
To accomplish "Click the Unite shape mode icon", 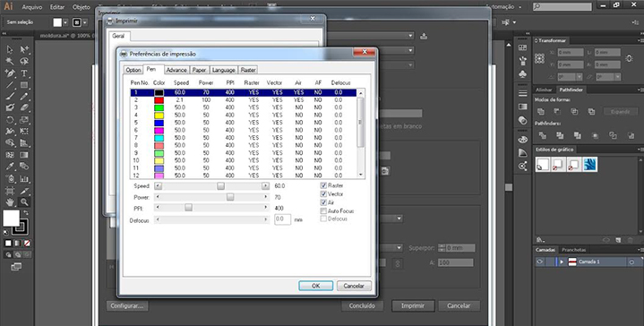I will click(541, 111).
